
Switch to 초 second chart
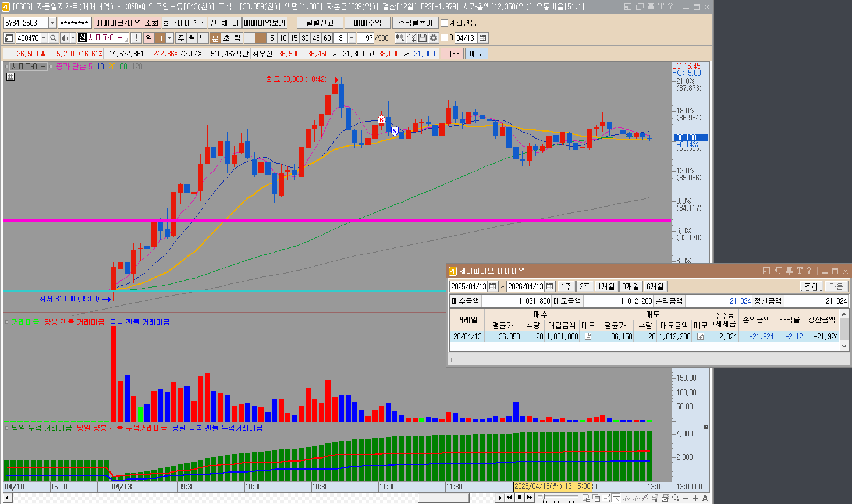(x=226, y=38)
